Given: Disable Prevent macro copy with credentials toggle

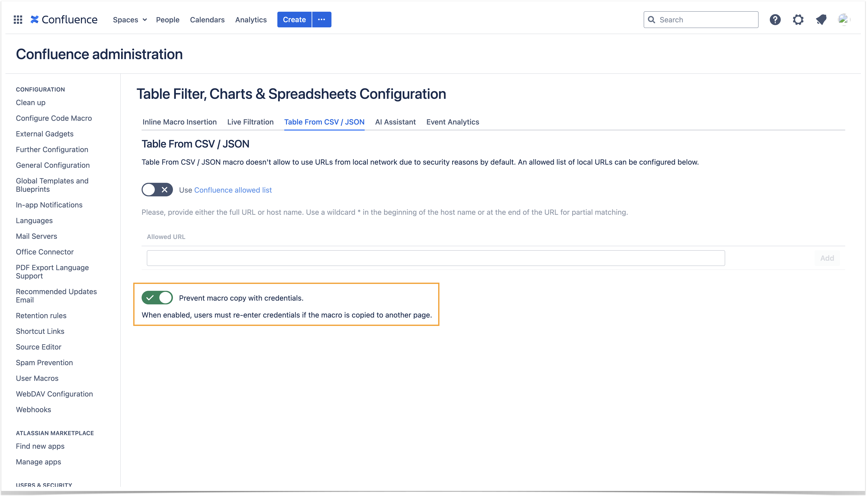Looking at the screenshot, I should tap(157, 298).
